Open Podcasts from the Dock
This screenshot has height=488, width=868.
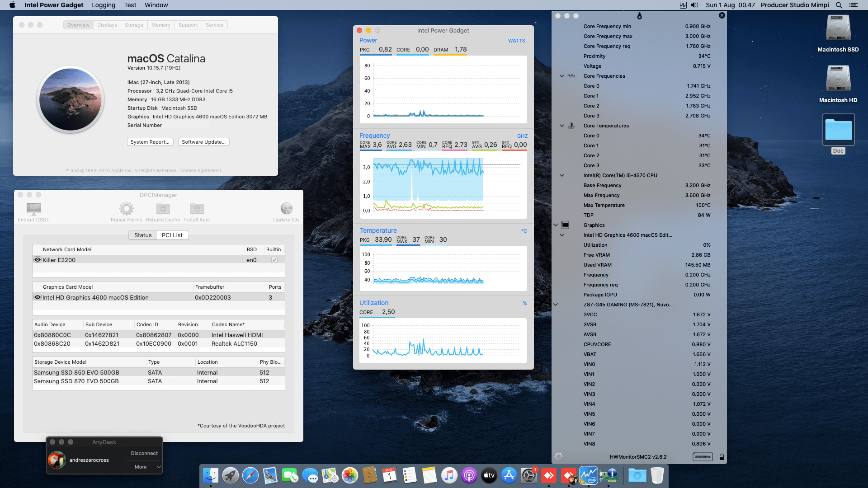(469, 475)
